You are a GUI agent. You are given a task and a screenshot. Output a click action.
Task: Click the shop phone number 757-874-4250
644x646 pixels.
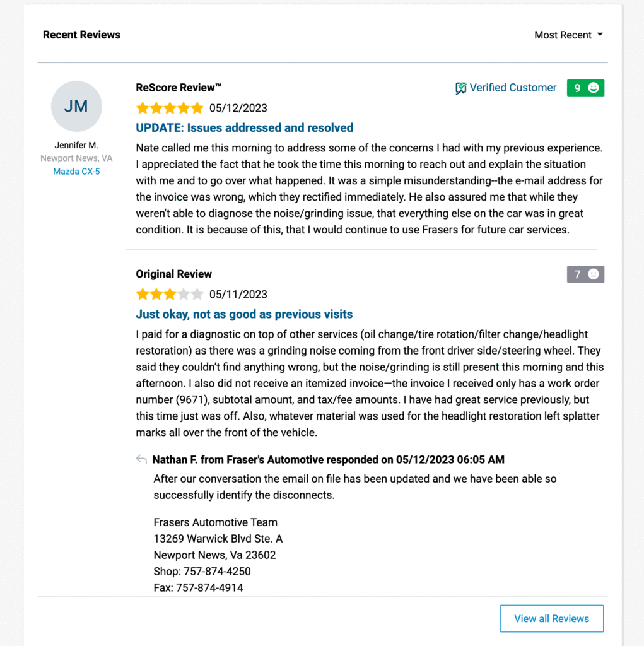[217, 572]
